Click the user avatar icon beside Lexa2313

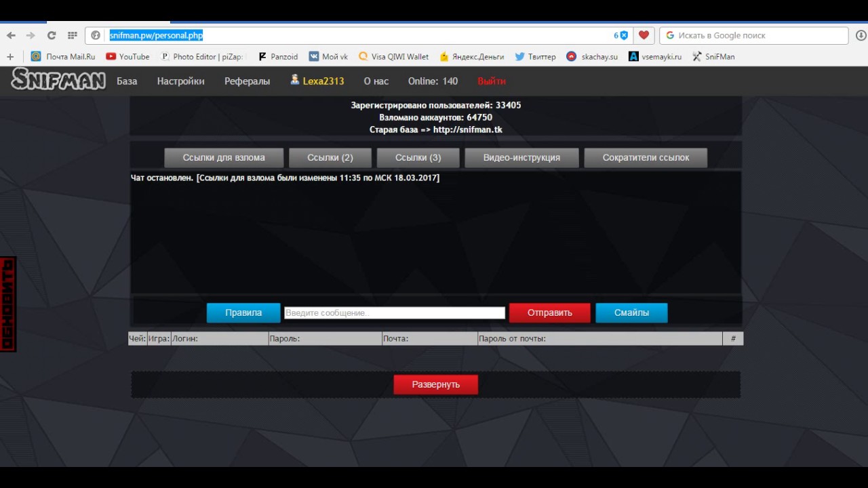(x=295, y=80)
